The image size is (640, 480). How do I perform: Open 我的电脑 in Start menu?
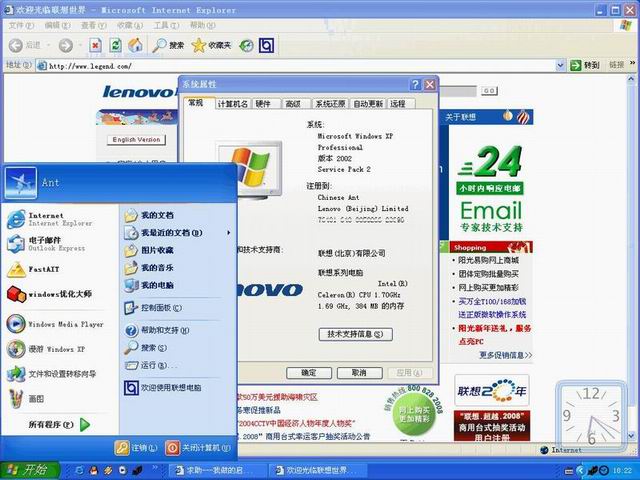[178, 285]
